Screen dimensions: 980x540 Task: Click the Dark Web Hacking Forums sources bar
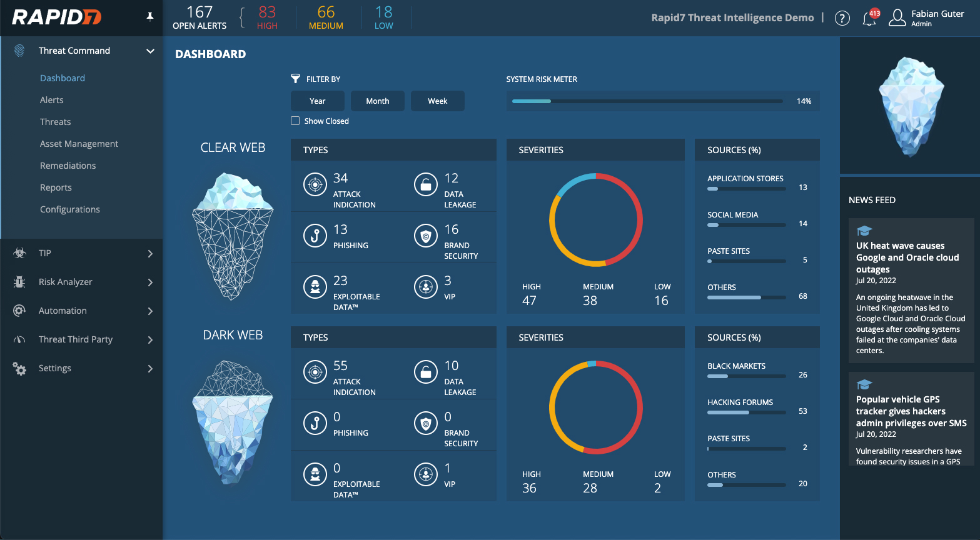click(x=747, y=412)
